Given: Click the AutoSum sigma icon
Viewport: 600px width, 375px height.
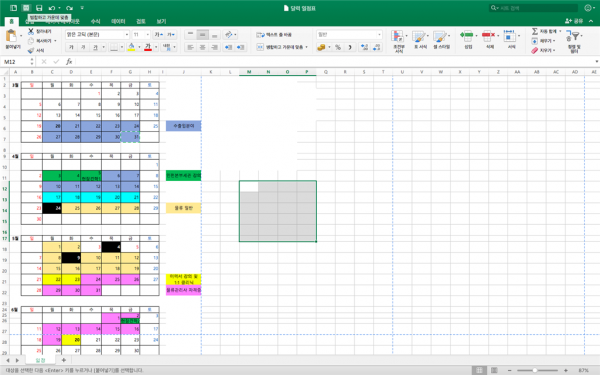Looking at the screenshot, I should [535, 31].
